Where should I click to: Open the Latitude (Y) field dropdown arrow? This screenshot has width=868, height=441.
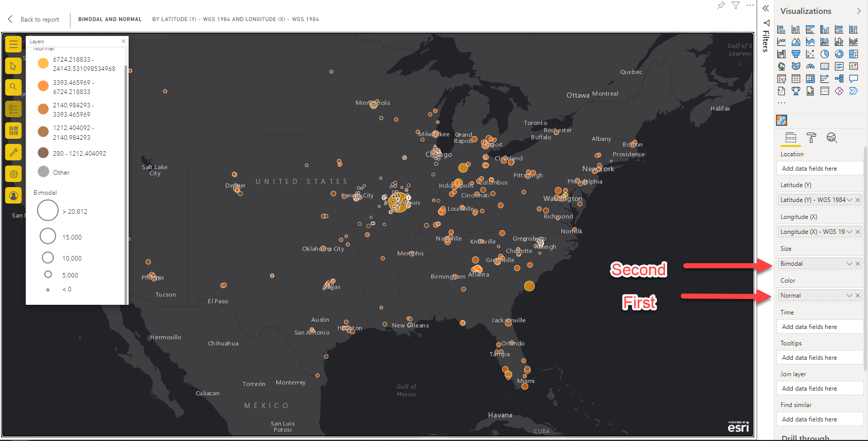coord(849,200)
